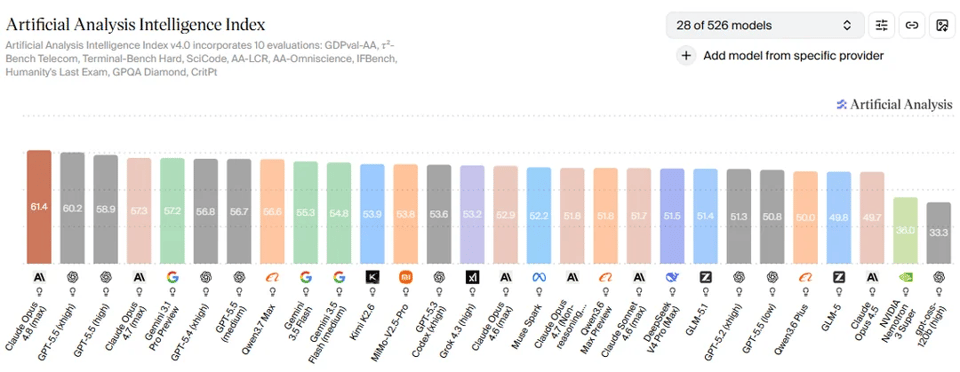The width and height of the screenshot is (960, 372).
Task: Select the gpt-oss-120b bar showing 33.3
Action: tap(939, 233)
